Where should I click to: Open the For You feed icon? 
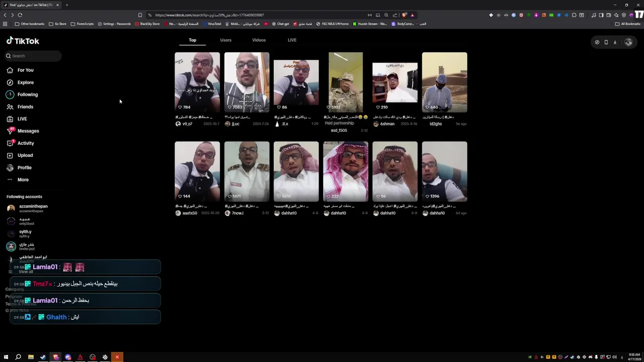coord(10,70)
